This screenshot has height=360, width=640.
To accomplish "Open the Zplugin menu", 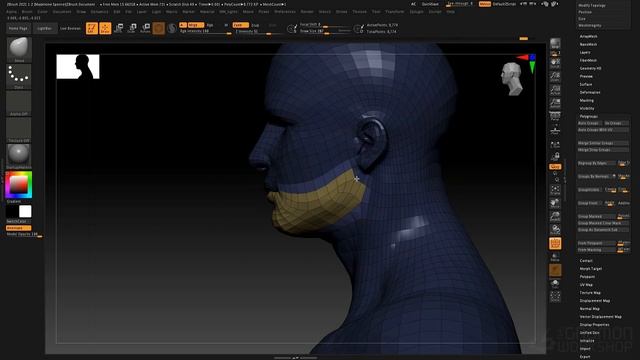I will pyautogui.click(x=417, y=12).
